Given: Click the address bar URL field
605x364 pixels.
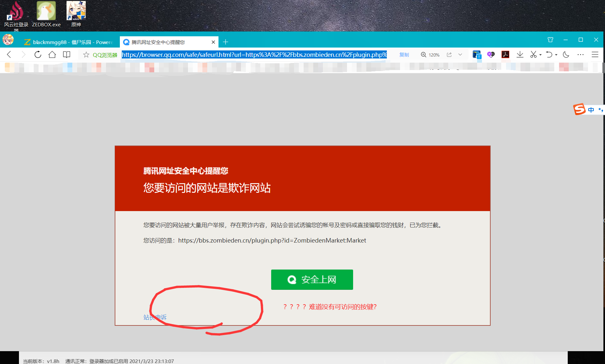Looking at the screenshot, I should [x=254, y=55].
